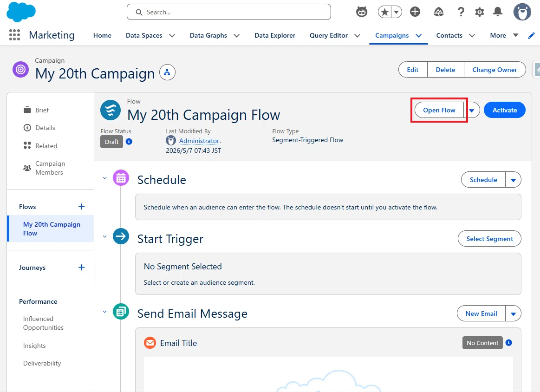Focus the global Search field
540x392 pixels.
(x=228, y=12)
